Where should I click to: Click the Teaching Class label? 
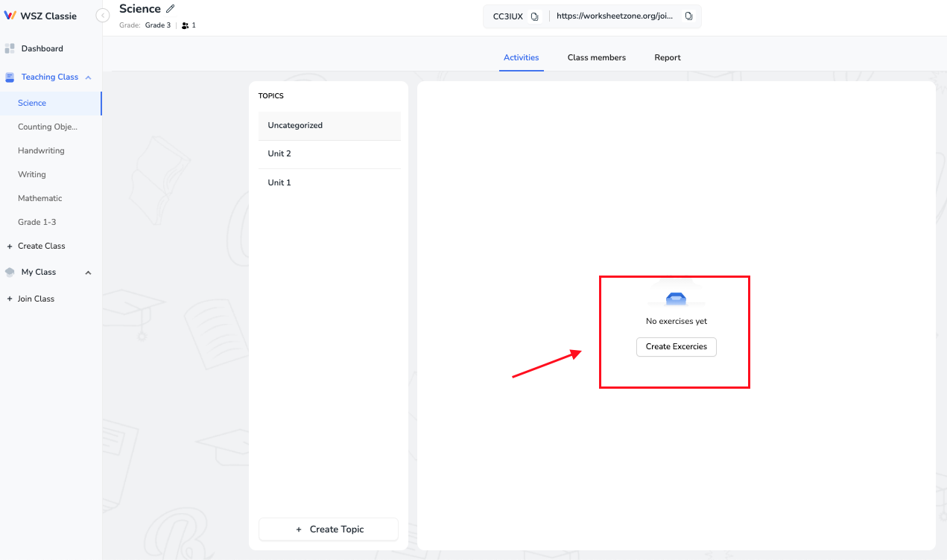pyautogui.click(x=50, y=77)
